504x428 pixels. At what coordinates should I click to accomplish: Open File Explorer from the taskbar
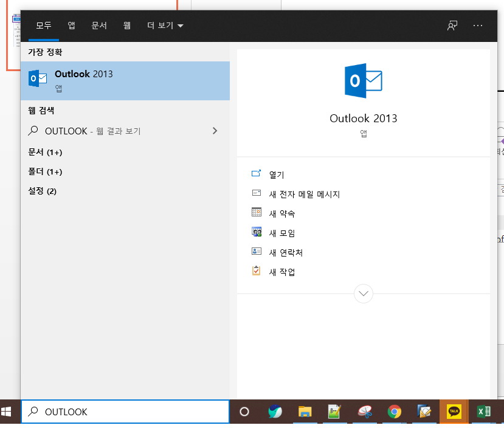pyautogui.click(x=305, y=412)
